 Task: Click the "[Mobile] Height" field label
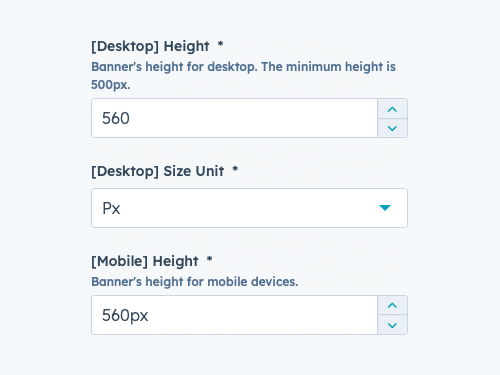coord(145,261)
